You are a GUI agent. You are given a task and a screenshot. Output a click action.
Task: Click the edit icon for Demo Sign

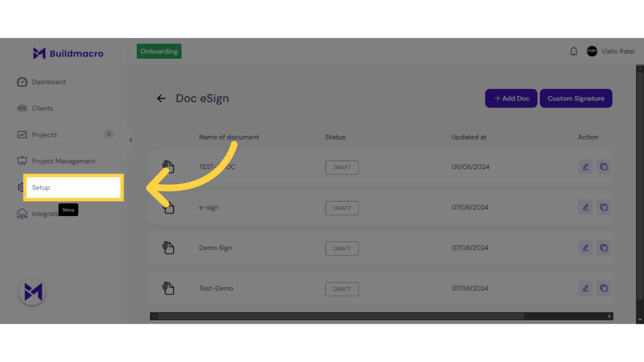(585, 247)
